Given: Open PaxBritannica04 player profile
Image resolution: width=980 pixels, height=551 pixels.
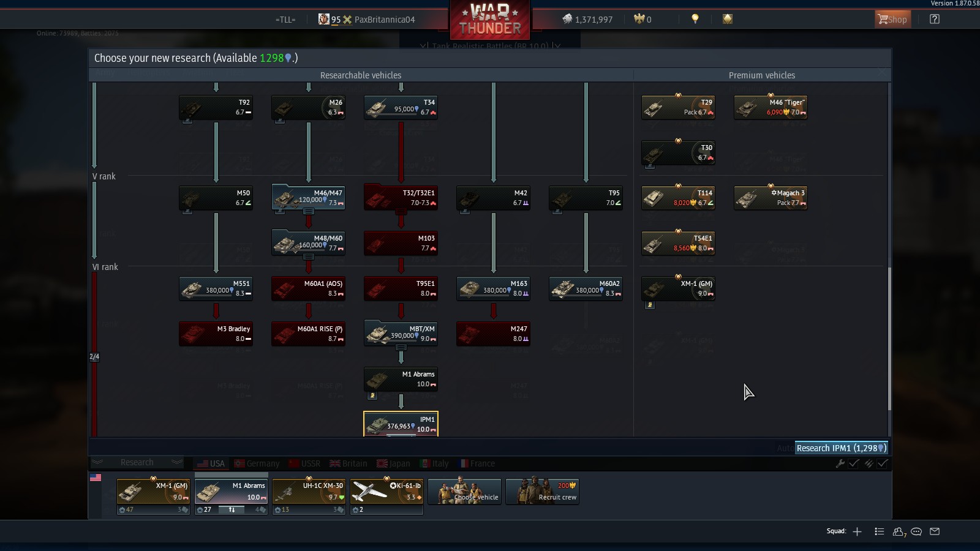Looking at the screenshot, I should [x=385, y=20].
